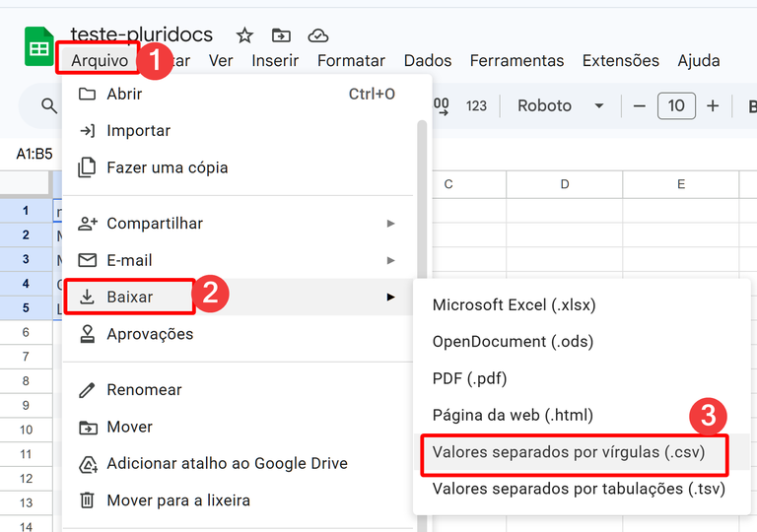Click the move to folder icon beside title
The image size is (757, 532).
coord(281,35)
